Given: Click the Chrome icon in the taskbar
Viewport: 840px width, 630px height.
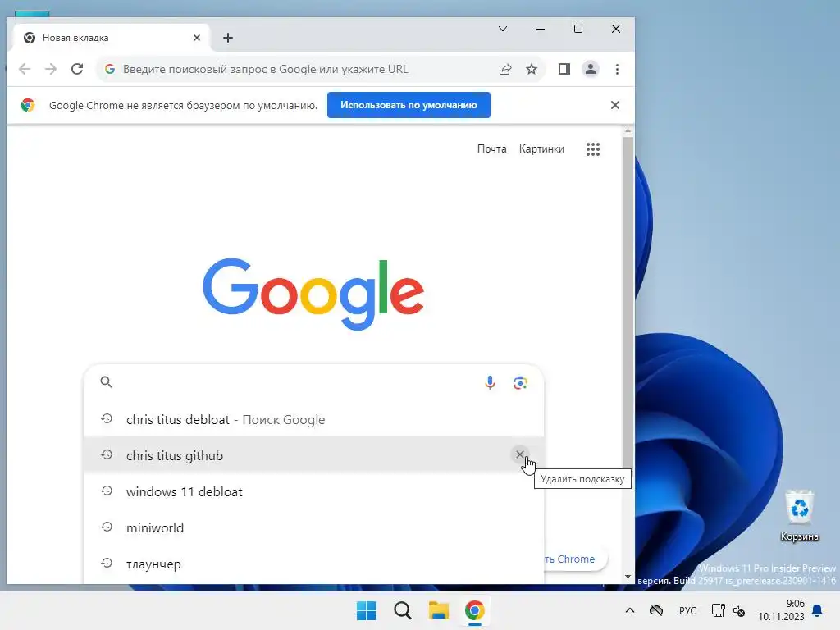Looking at the screenshot, I should point(475,610).
